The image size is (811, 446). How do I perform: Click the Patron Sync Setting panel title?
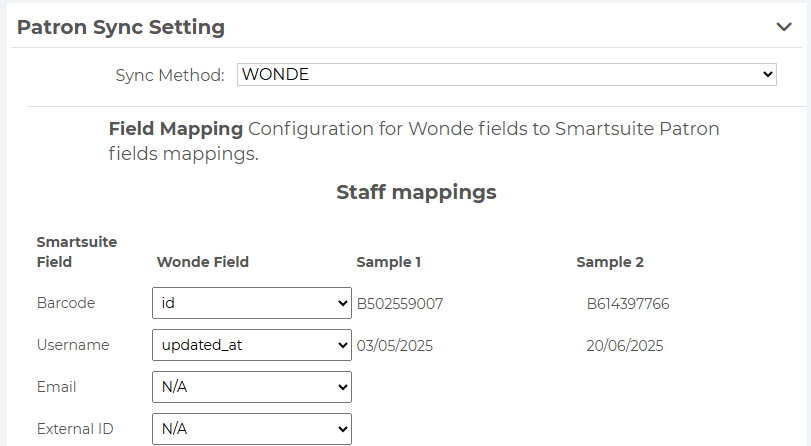(121, 27)
